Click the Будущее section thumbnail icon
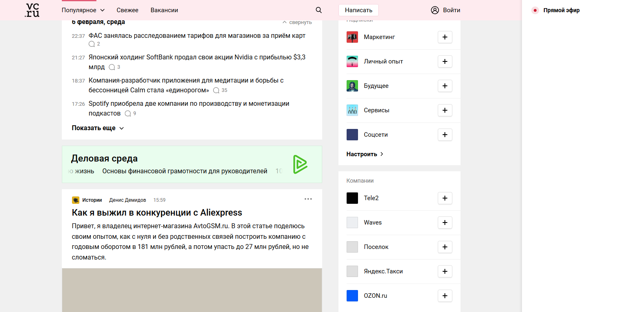This screenshot has height=312, width=644. point(352,86)
